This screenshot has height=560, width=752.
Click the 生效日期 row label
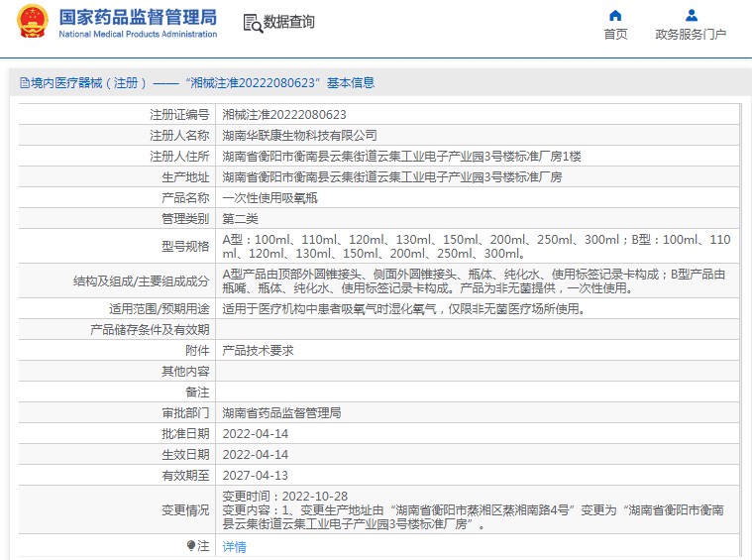pos(185,454)
